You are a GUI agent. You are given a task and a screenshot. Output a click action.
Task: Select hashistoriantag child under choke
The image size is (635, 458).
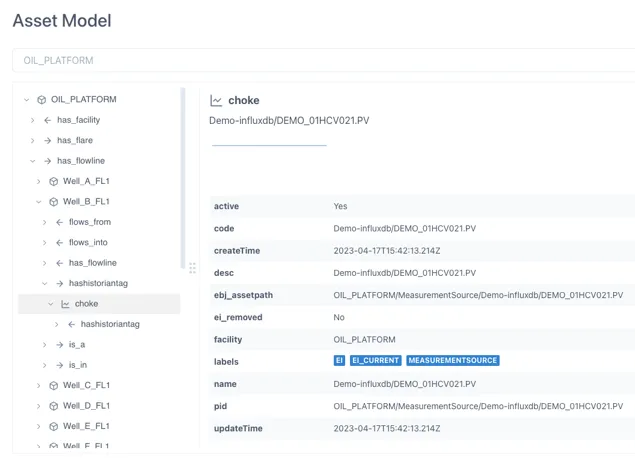[x=110, y=324]
